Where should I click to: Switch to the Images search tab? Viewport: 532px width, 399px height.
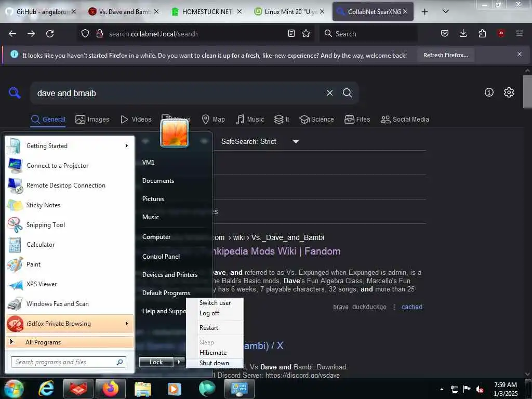tap(92, 119)
